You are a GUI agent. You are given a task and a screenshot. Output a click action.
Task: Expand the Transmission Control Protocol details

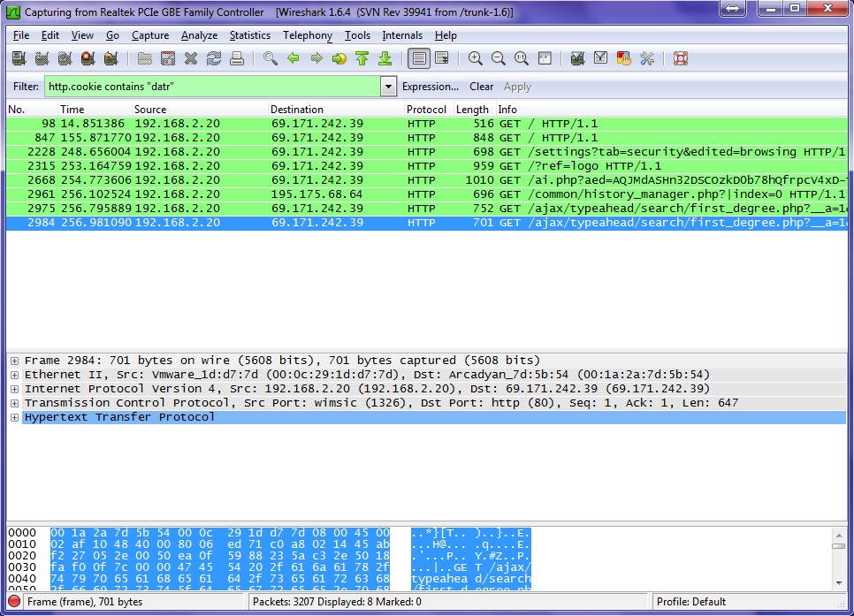(14, 403)
